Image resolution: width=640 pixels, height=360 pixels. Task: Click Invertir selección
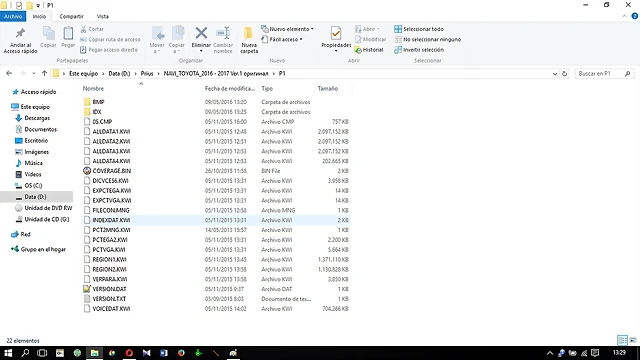[419, 50]
